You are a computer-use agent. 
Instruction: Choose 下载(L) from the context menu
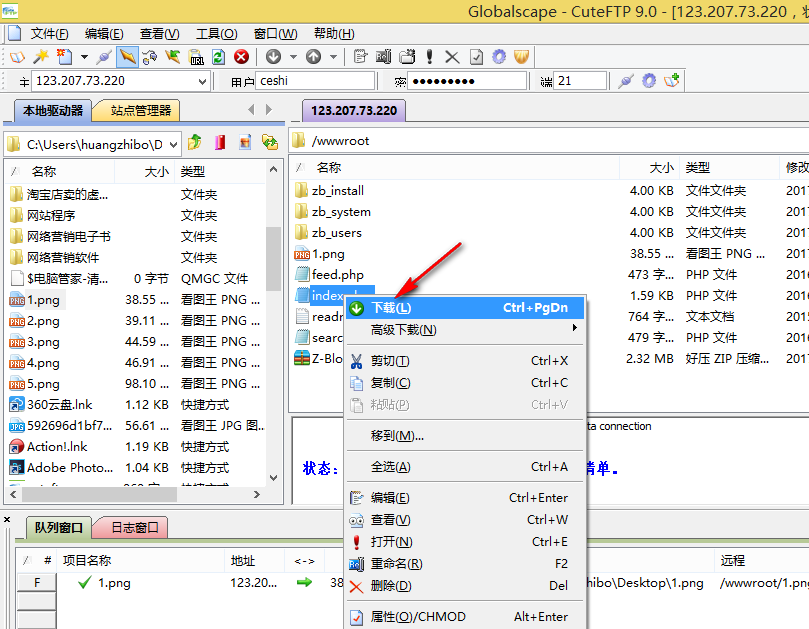pyautogui.click(x=391, y=308)
